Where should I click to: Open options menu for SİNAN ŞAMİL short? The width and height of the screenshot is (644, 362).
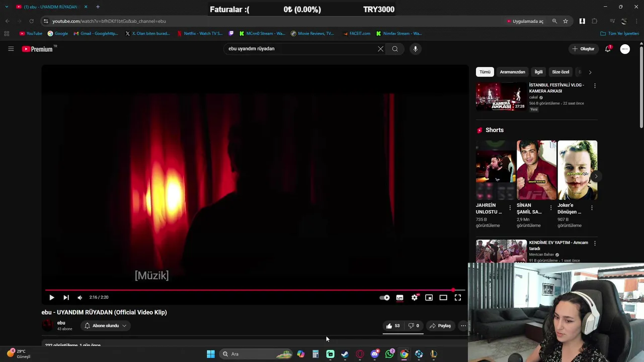click(x=551, y=208)
